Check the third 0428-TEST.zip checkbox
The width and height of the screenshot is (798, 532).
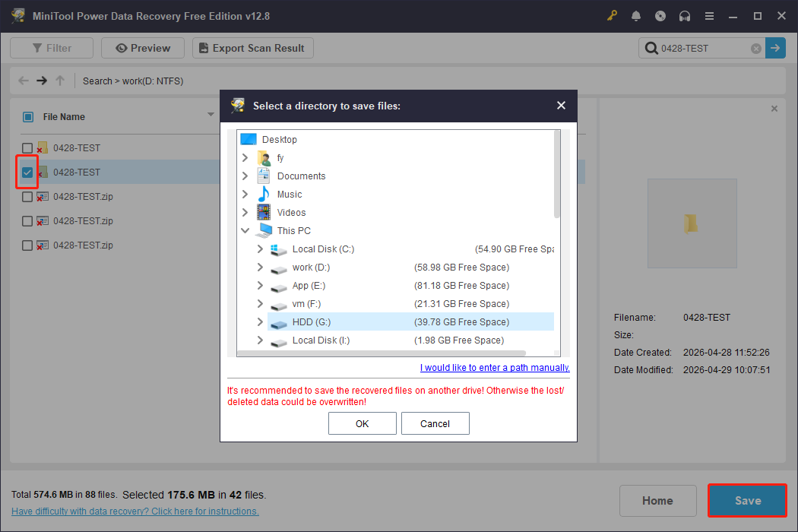(x=27, y=246)
